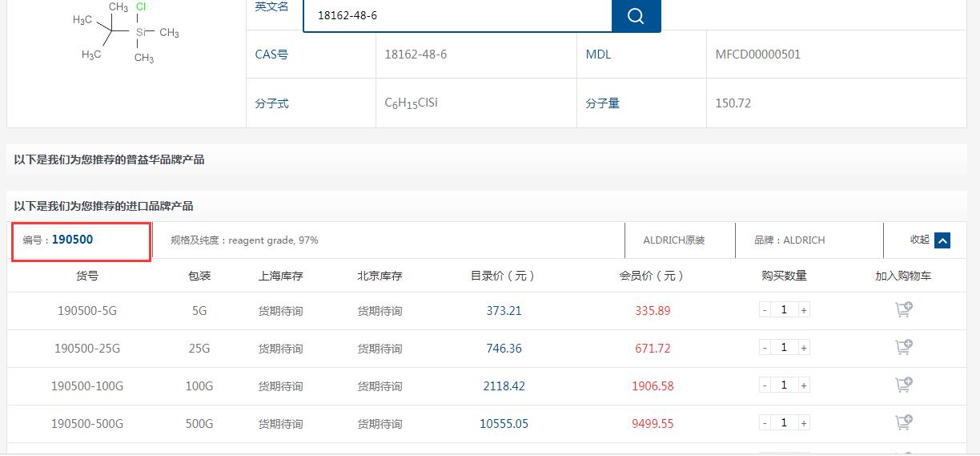Click quantity field for 190500-25G
The width and height of the screenshot is (980, 456).
click(784, 348)
